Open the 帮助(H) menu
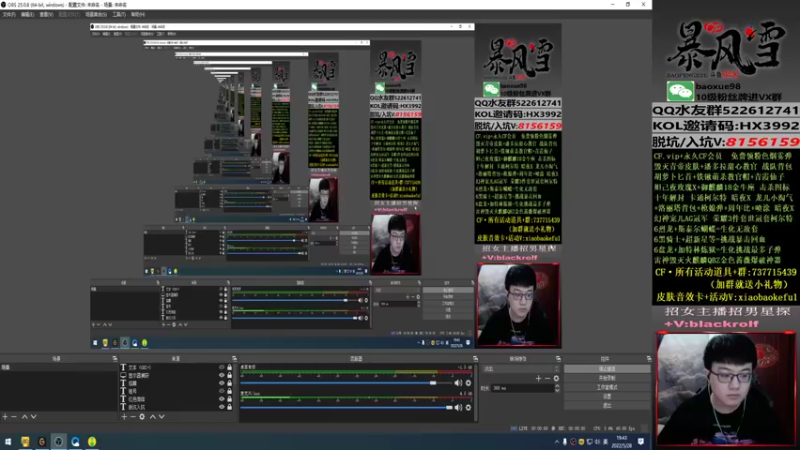Screen dimensions: 800x450 pyautogui.click(x=138, y=14)
